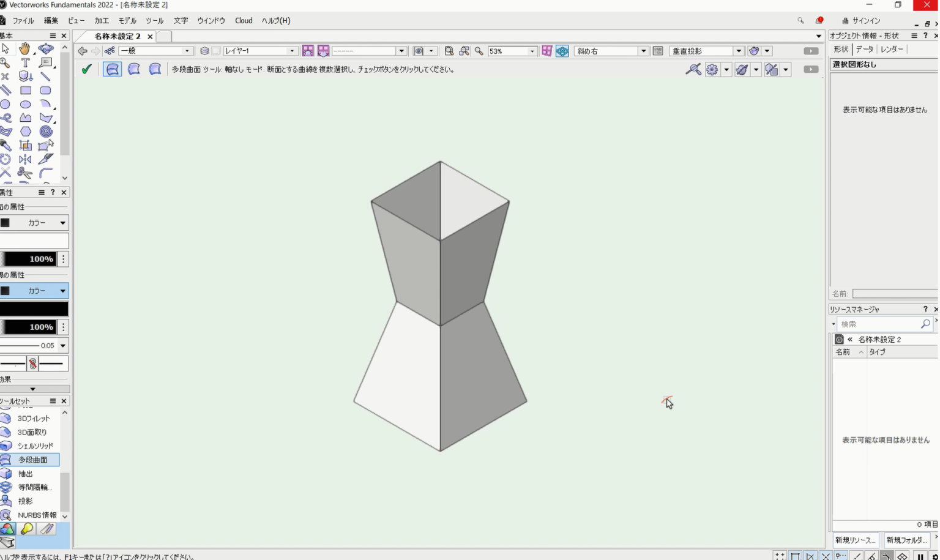The width and height of the screenshot is (940, 560).
Task: Click the green checkmark to confirm loft
Action: (x=86, y=69)
